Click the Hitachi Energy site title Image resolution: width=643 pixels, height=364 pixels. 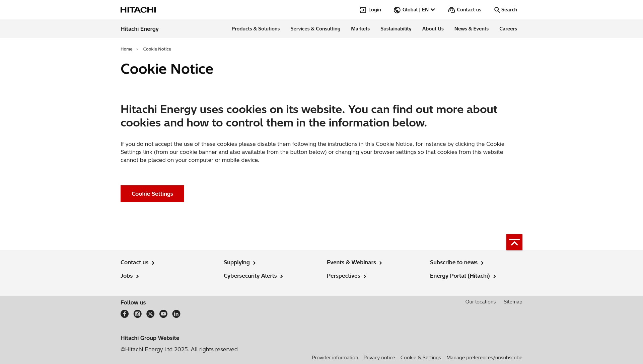point(140,29)
